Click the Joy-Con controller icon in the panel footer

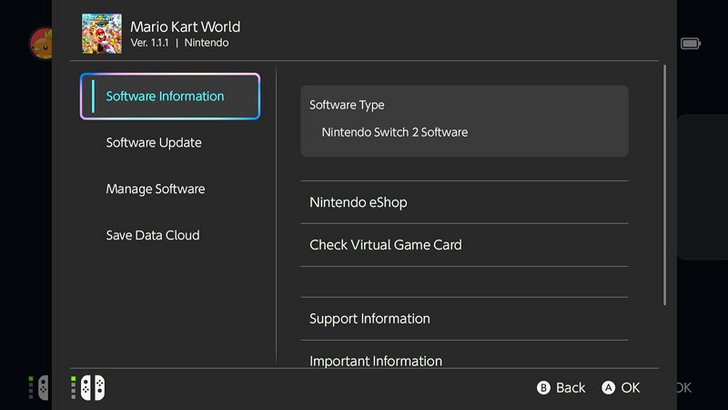coord(92,388)
